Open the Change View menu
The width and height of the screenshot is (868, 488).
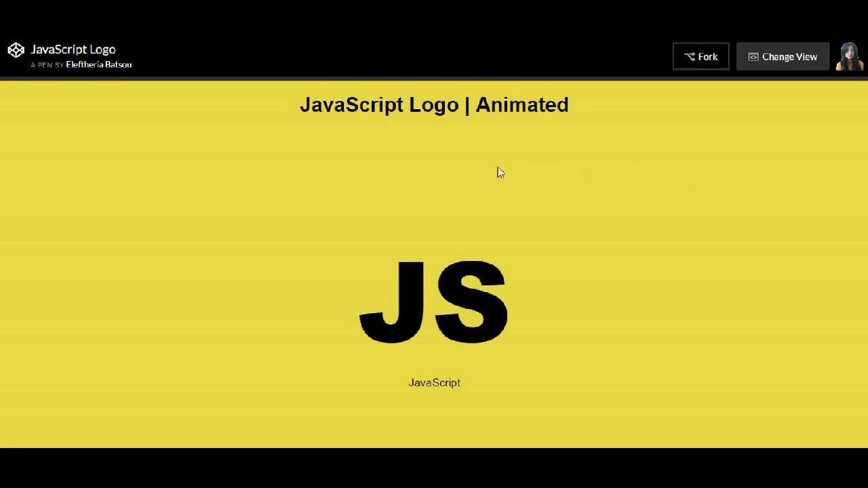pos(783,57)
